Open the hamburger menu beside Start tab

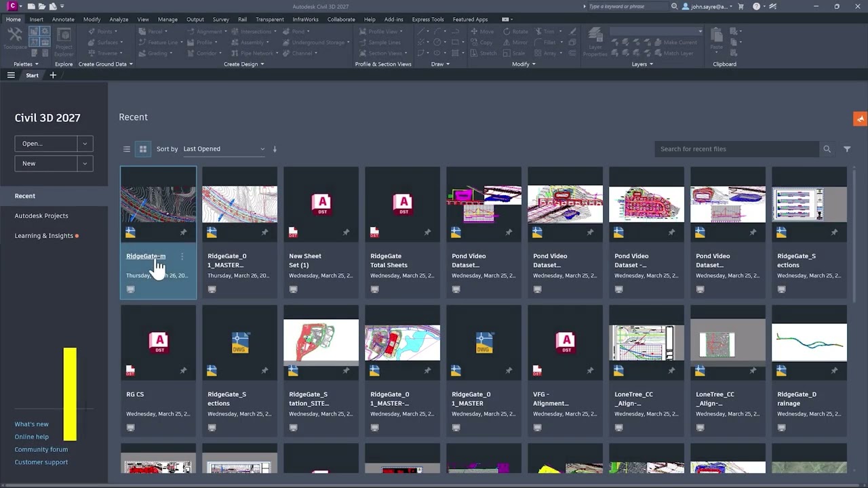click(11, 75)
